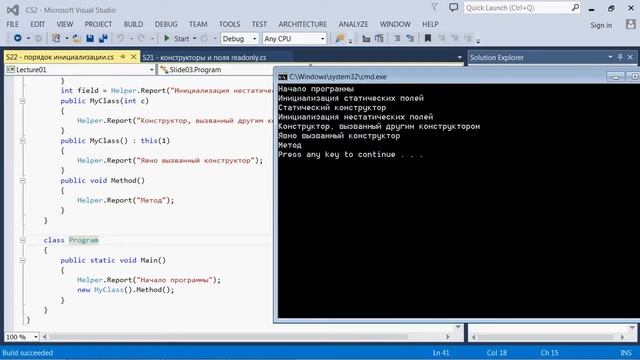640x360 pixels.
Task: Click the cmd.exe console title icon
Action: click(x=282, y=77)
